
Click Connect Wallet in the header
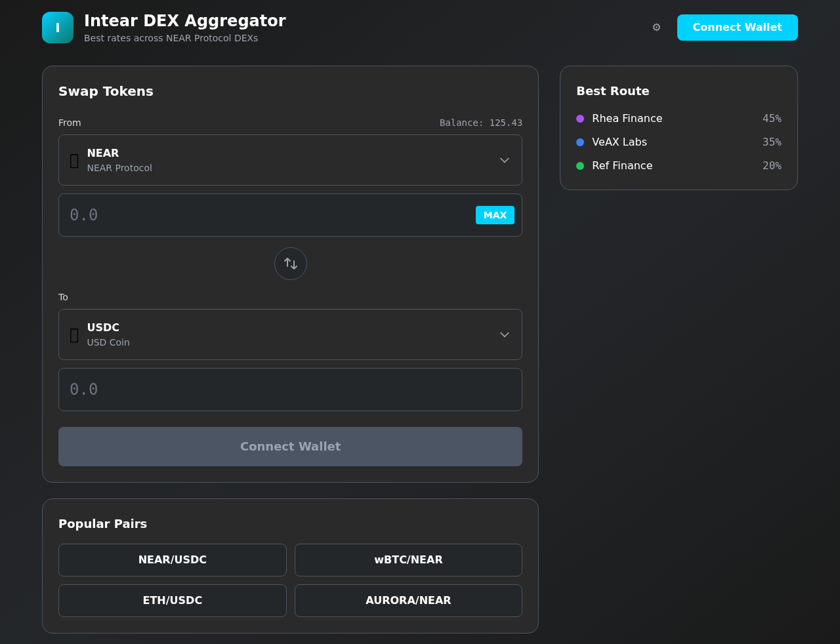[x=737, y=27]
